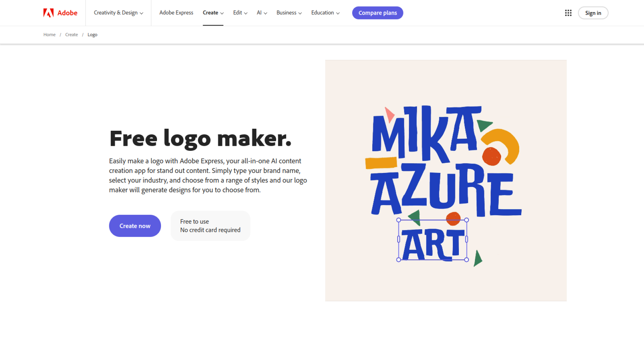Click the green triangle right of ART
This screenshot has width=644, height=362.
[478, 258]
